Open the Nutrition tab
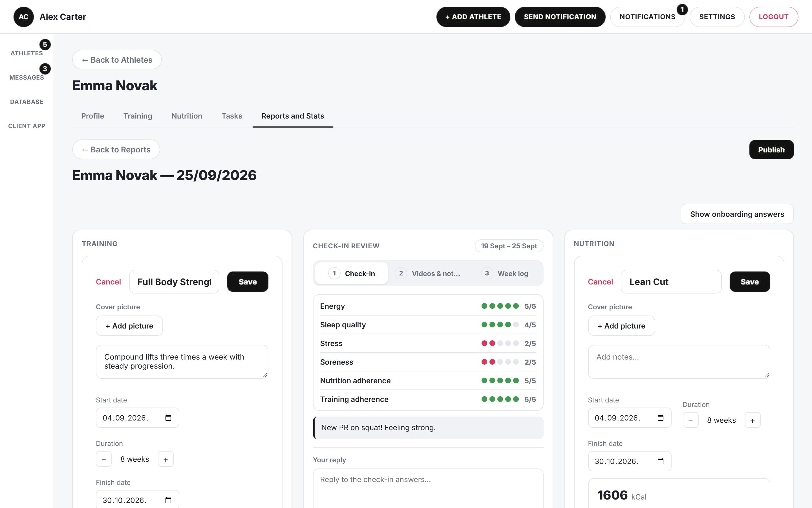The height and width of the screenshot is (508, 812). [x=187, y=116]
